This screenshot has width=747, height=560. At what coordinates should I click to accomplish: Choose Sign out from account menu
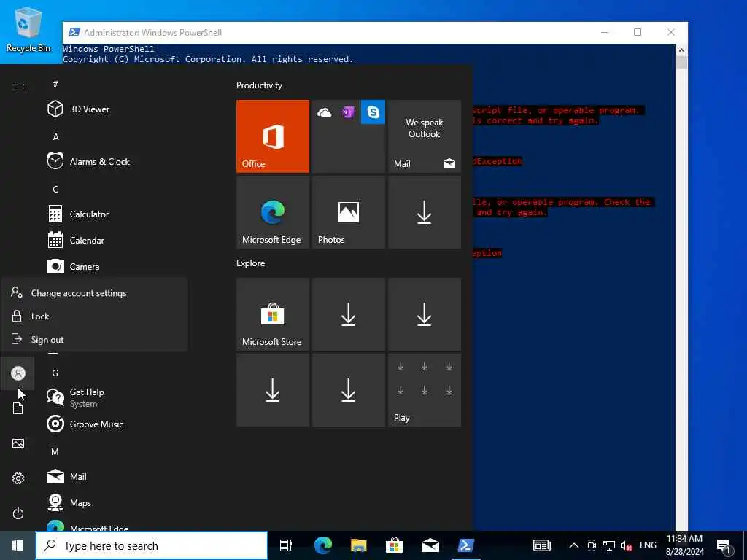pos(94,340)
